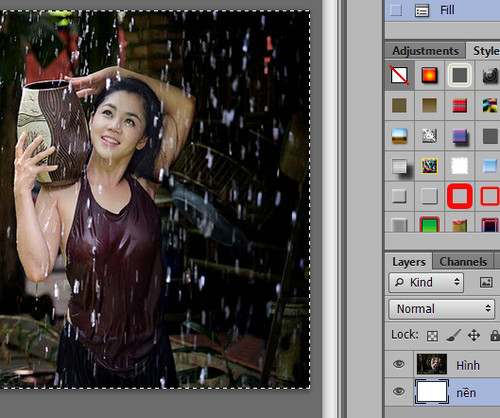The image size is (500, 418).
Task: Apply the gray square with drop shadow style
Action: click(401, 167)
